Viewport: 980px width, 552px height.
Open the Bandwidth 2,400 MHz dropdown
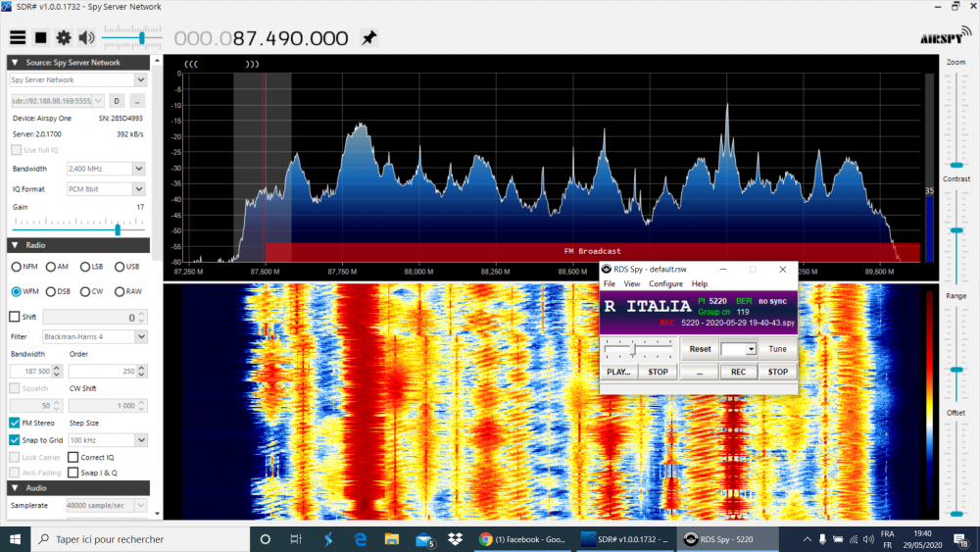tap(139, 169)
